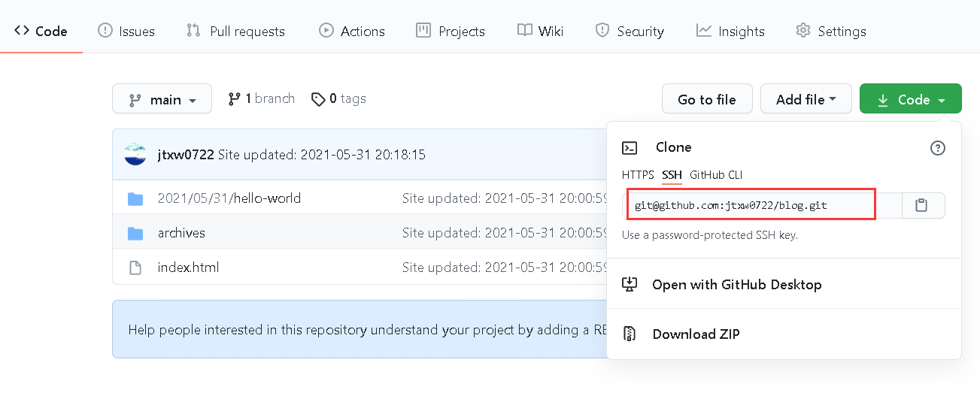Screen dimensions: 980x405
Task: Open the Pull requests tab
Action: [235, 32]
